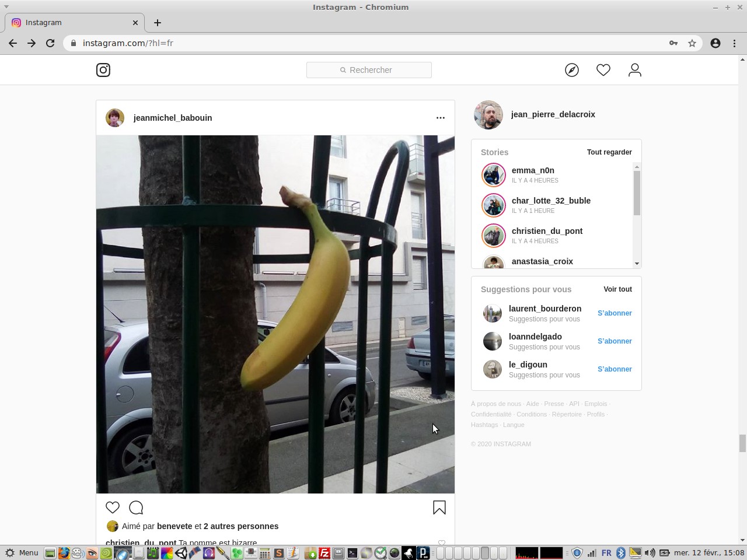
Task: Open activity feed heart icon in header
Action: (x=603, y=70)
